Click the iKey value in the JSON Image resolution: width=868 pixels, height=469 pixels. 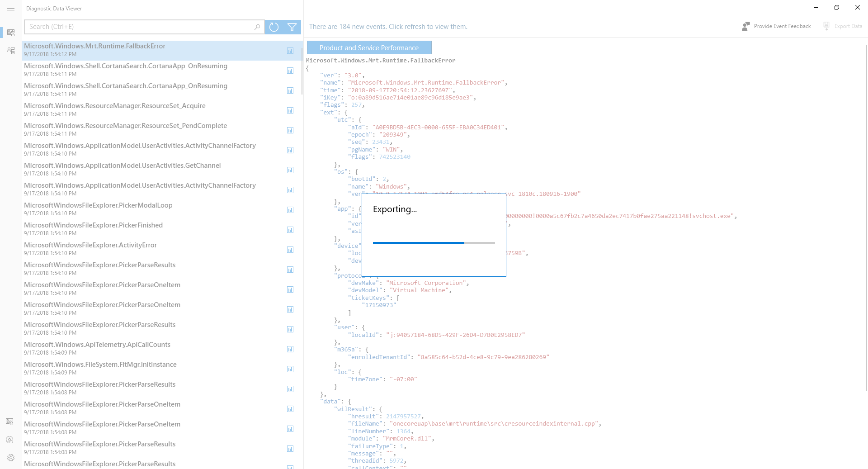tap(412, 98)
